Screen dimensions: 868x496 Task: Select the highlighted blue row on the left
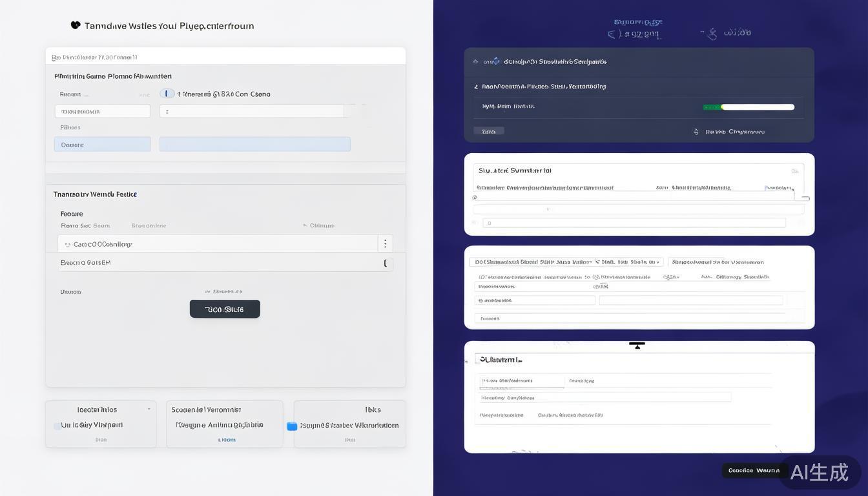coord(102,145)
